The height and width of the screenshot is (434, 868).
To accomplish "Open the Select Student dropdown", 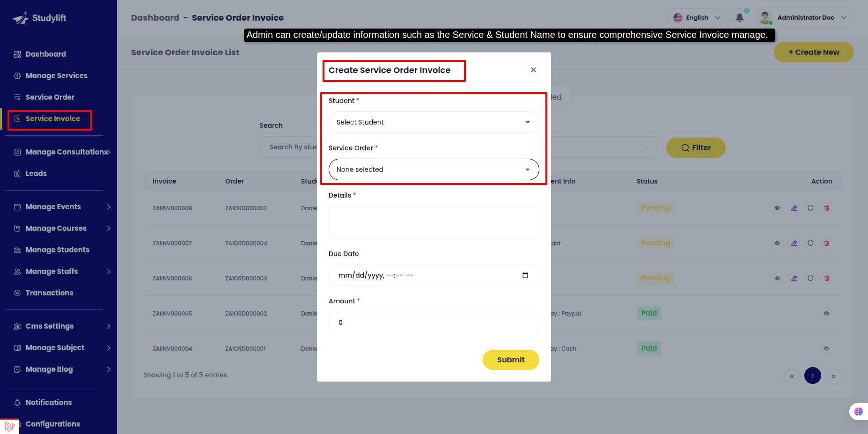I will (x=434, y=122).
